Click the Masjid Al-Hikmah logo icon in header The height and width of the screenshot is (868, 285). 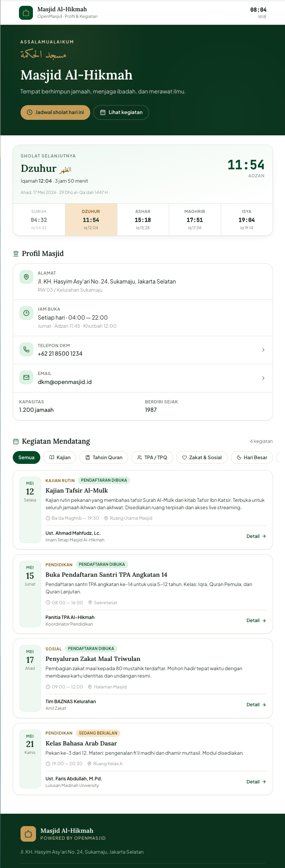(x=26, y=13)
